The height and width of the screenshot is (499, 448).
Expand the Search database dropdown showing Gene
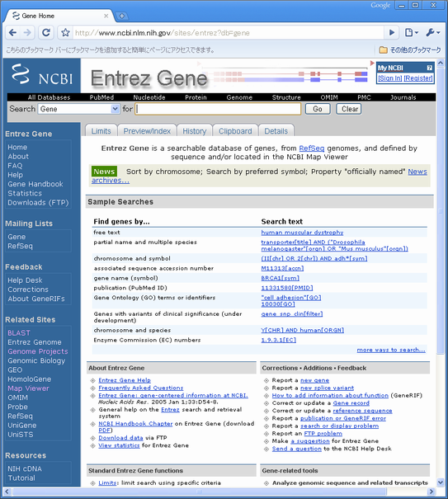click(x=78, y=109)
